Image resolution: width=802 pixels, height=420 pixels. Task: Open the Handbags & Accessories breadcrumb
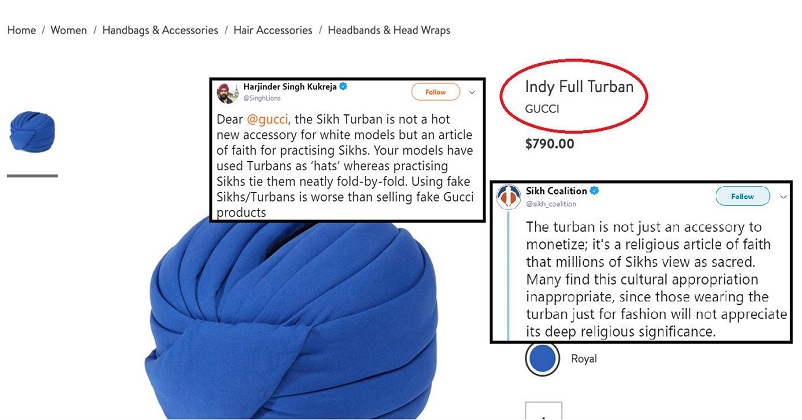click(160, 30)
